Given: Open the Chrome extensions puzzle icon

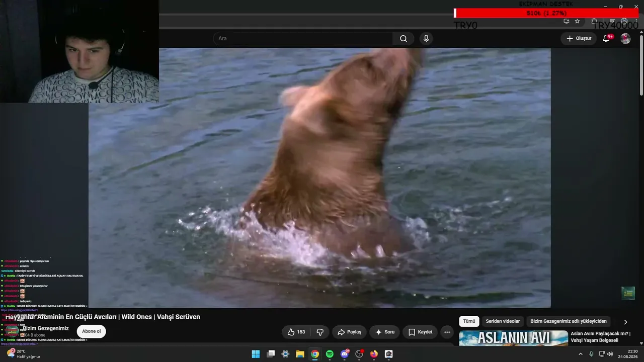Looking at the screenshot, I should tap(594, 21).
